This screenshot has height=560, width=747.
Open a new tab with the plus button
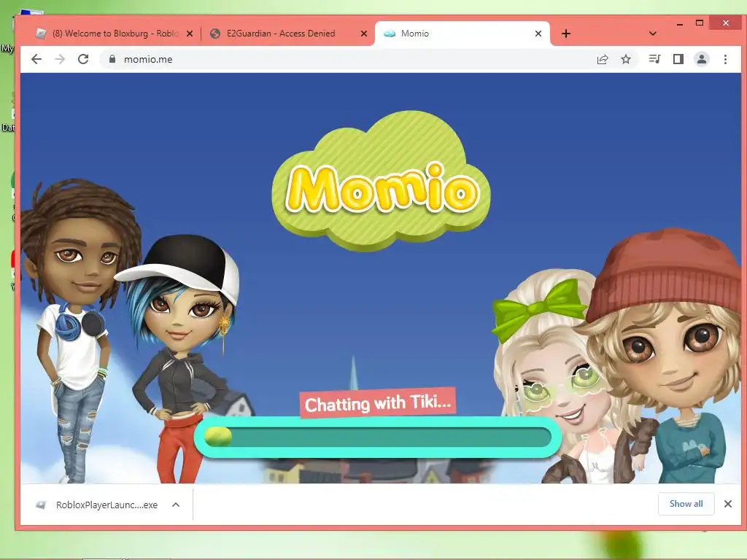566,34
